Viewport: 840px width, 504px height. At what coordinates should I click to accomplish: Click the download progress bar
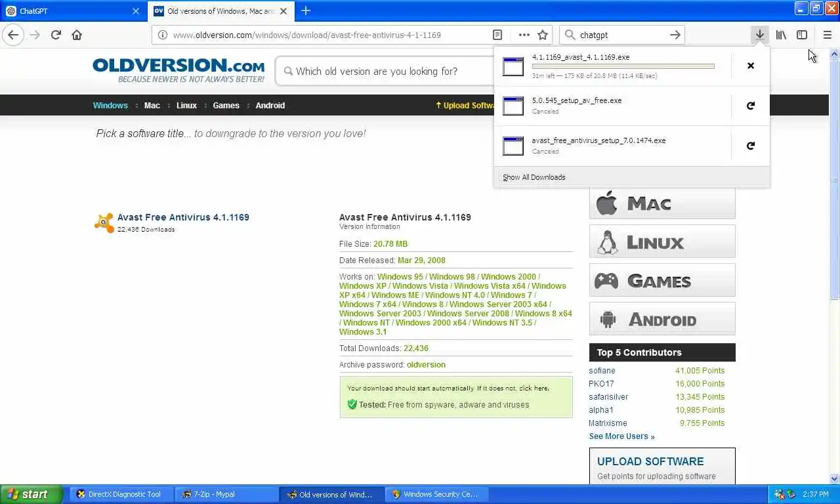(x=623, y=66)
